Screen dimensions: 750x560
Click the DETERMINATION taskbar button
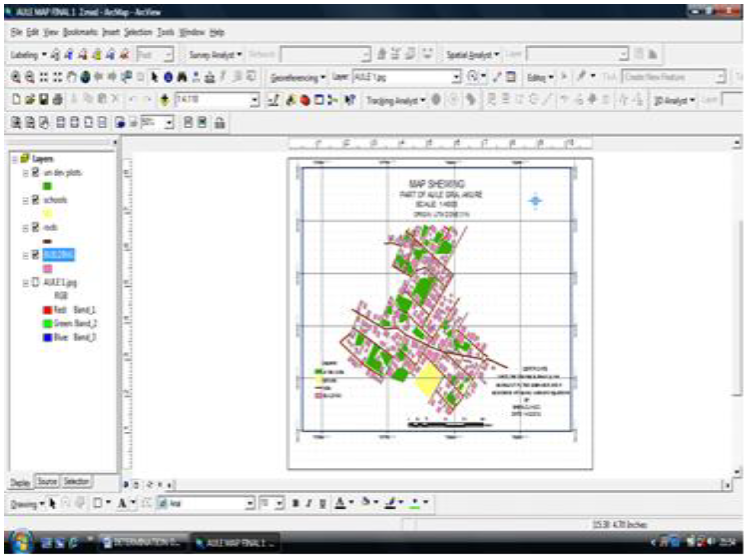point(143,542)
